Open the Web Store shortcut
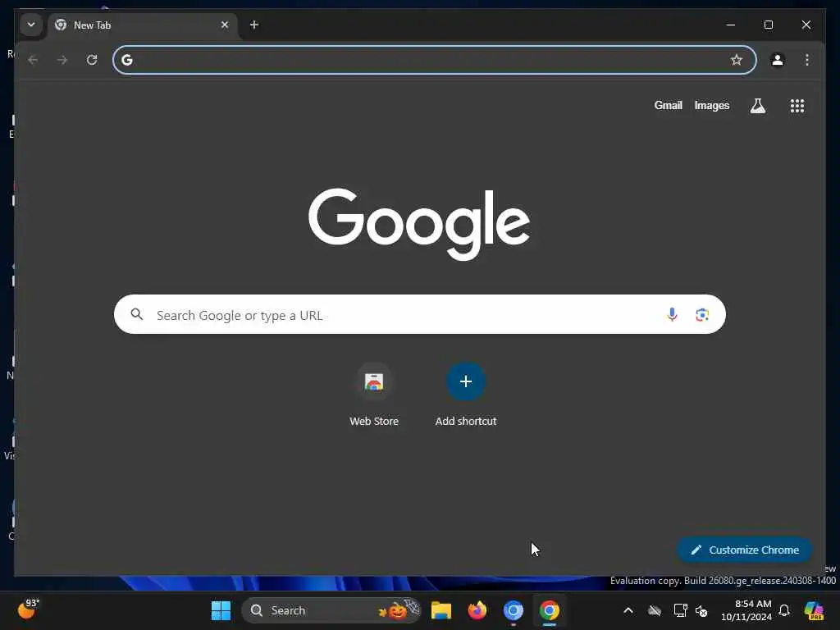The image size is (840, 630). (374, 395)
